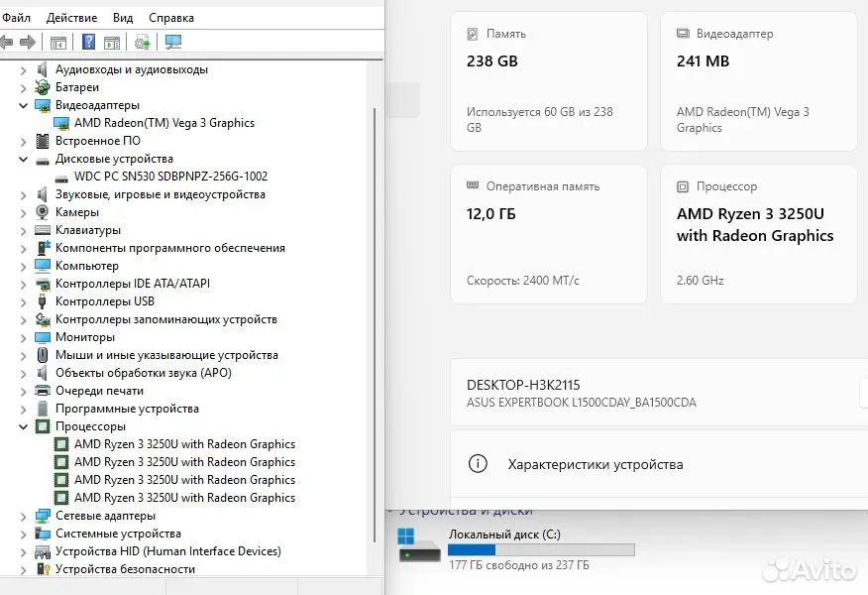Click the back arrow toolbar icon

tap(7, 42)
